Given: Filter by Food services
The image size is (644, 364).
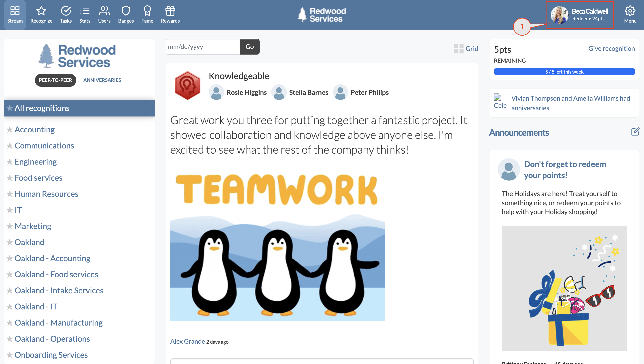Looking at the screenshot, I should 38,178.
